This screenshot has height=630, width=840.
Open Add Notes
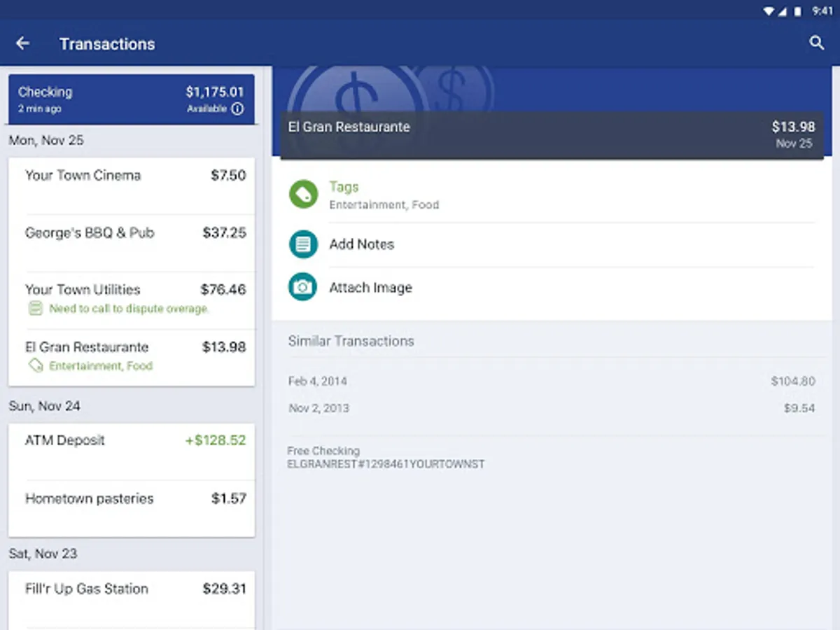552,244
